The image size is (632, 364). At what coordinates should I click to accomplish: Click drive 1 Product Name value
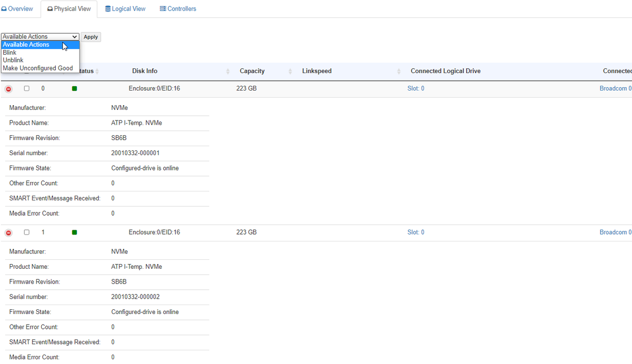(136, 267)
